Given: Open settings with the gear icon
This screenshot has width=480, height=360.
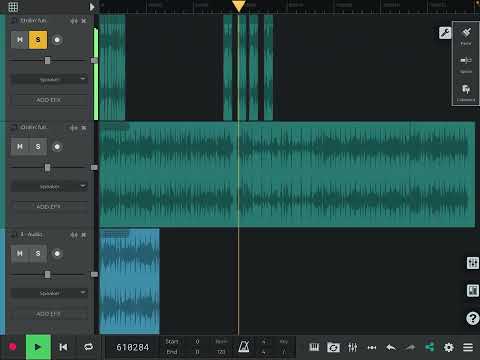Looking at the screenshot, I should 449,347.
